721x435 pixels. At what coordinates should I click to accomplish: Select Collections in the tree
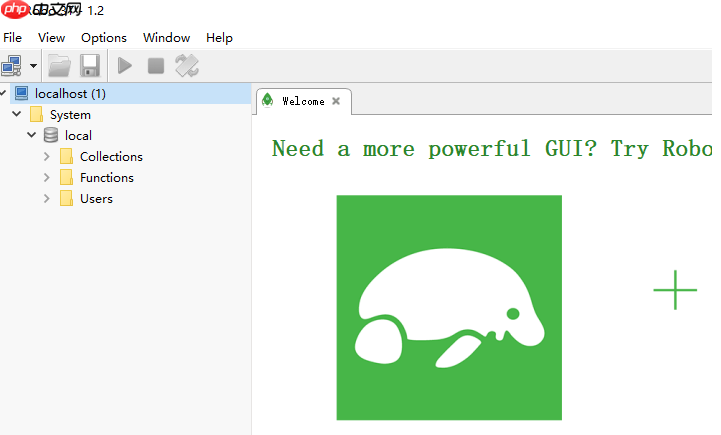tap(111, 157)
